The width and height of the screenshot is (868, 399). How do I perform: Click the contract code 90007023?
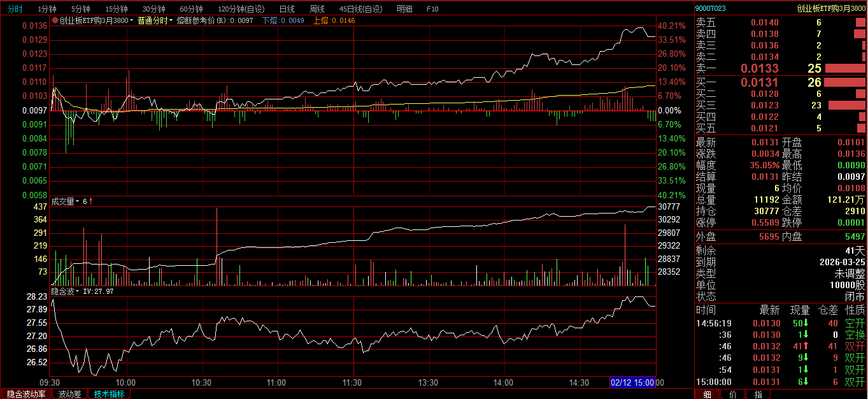(x=710, y=8)
